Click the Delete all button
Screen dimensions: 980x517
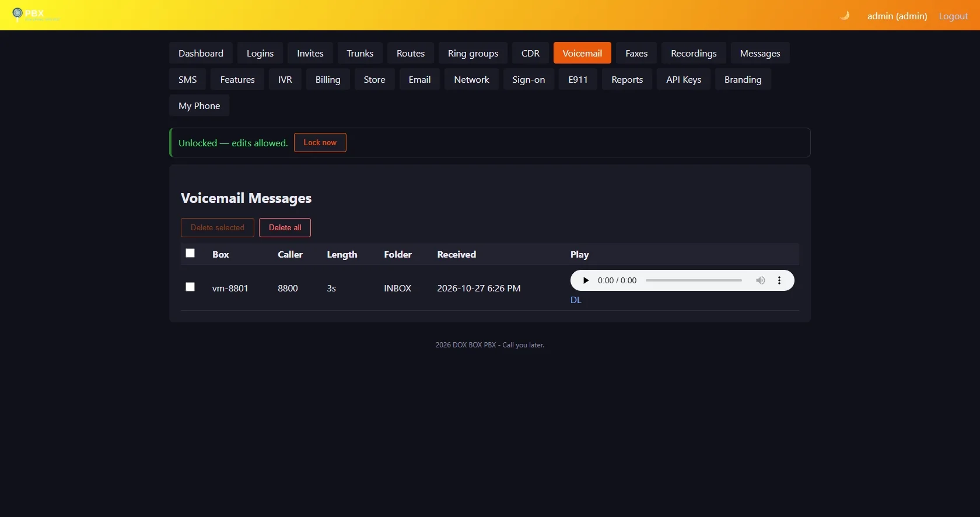285,227
